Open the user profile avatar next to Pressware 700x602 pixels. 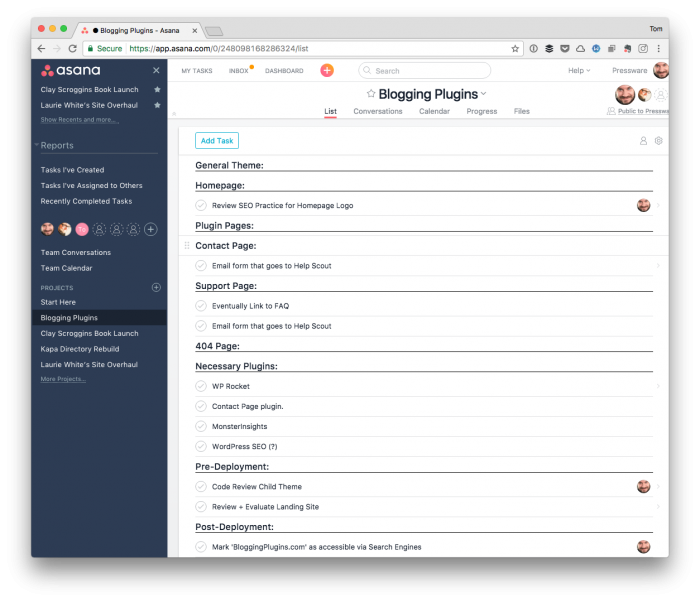[x=661, y=70]
